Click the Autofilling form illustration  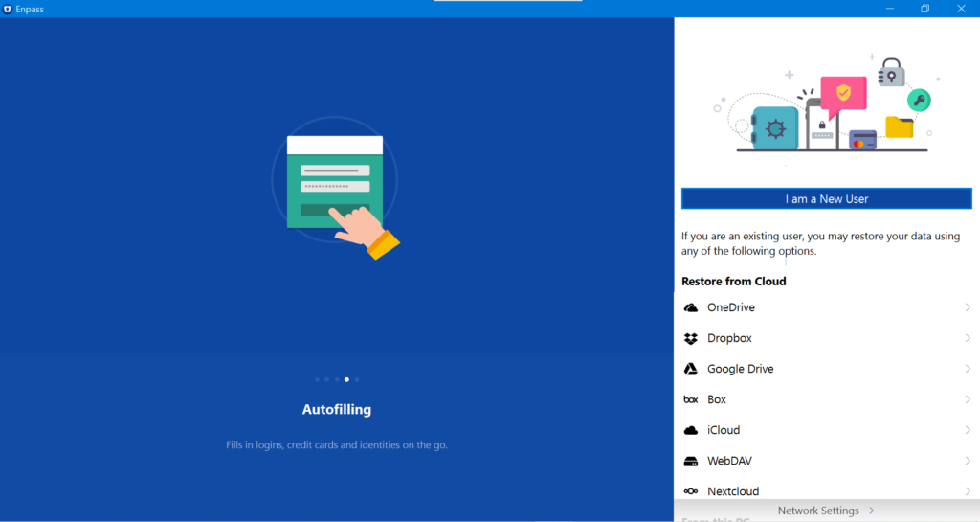click(x=336, y=188)
